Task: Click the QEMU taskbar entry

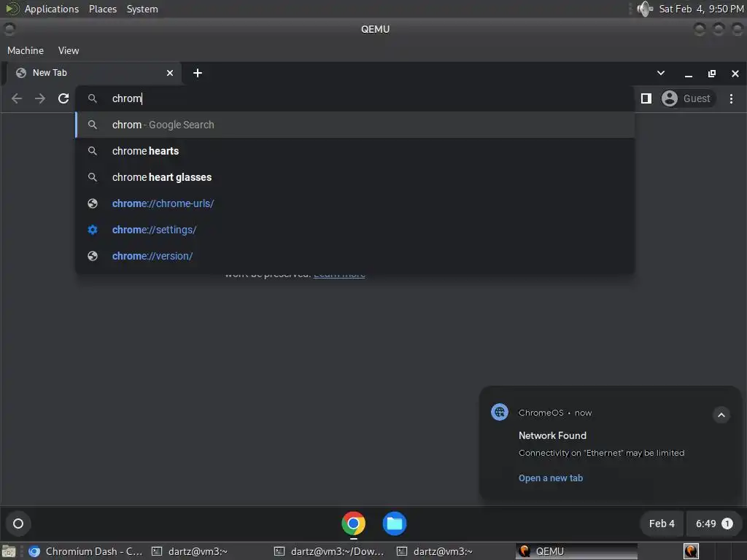Action: (576, 551)
